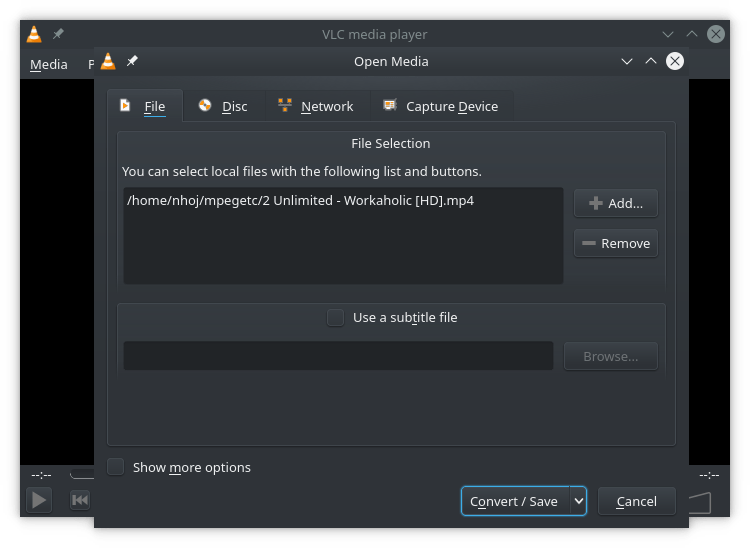Open the Media menu in VLC

click(x=48, y=64)
